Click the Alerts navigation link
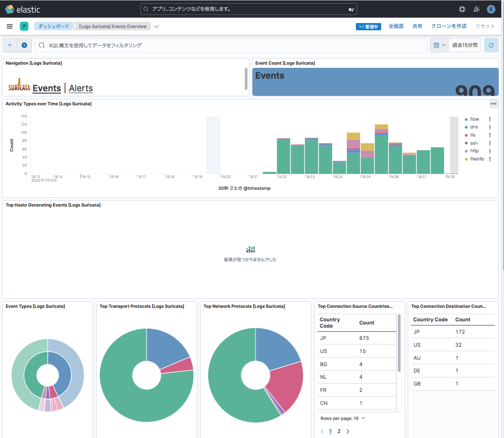 tap(81, 88)
